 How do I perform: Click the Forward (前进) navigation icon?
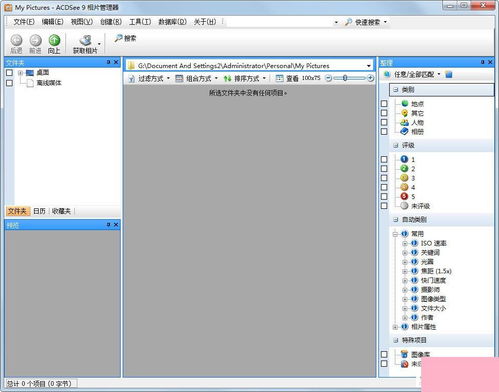click(35, 40)
